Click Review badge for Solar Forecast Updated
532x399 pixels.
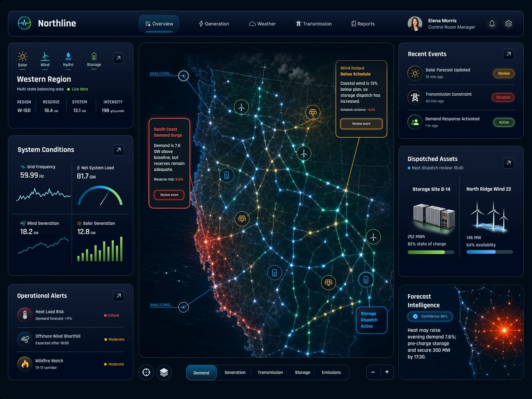point(504,73)
